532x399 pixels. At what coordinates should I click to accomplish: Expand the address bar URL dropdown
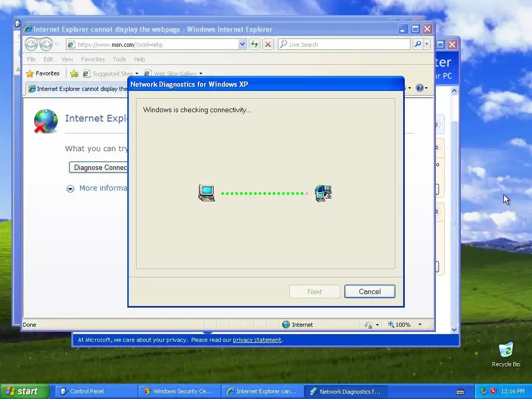tap(242, 45)
